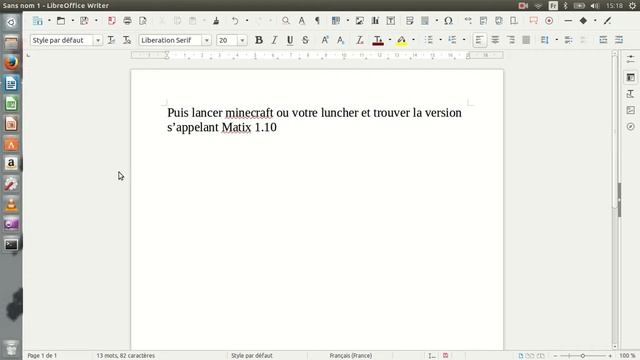The height and width of the screenshot is (360, 640).
Task: Insert a table from toolbar
Action: 336,21
